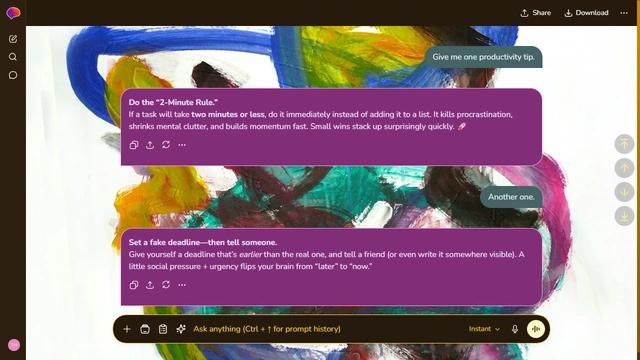
Task: Go to the next message arrow
Action: 624,192
